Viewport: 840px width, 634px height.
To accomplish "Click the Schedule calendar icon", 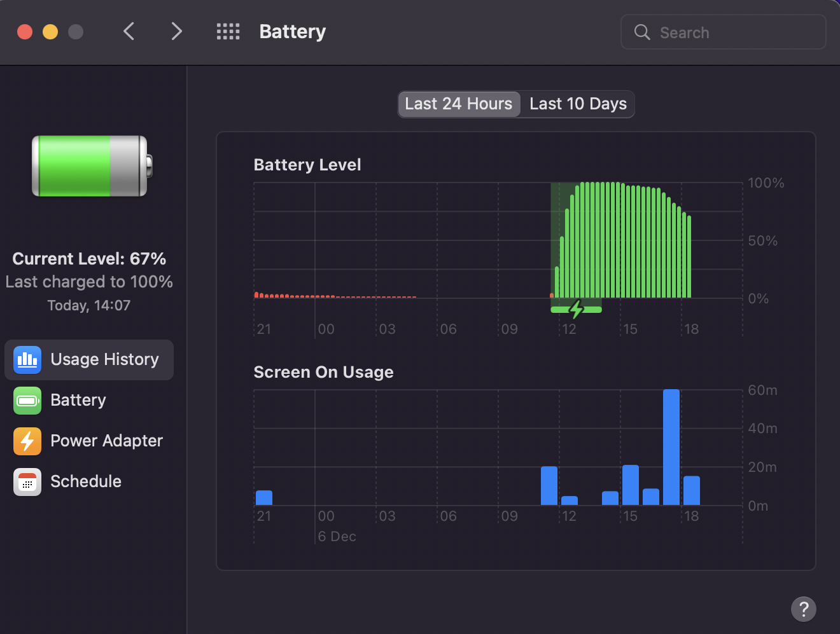I will click(27, 482).
